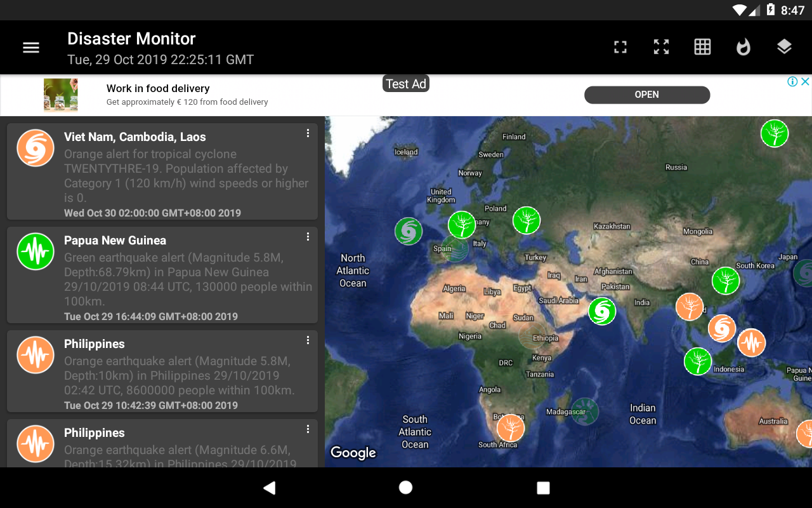Click the Indian Ocean label on the map
The width and height of the screenshot is (812, 508).
[643, 414]
